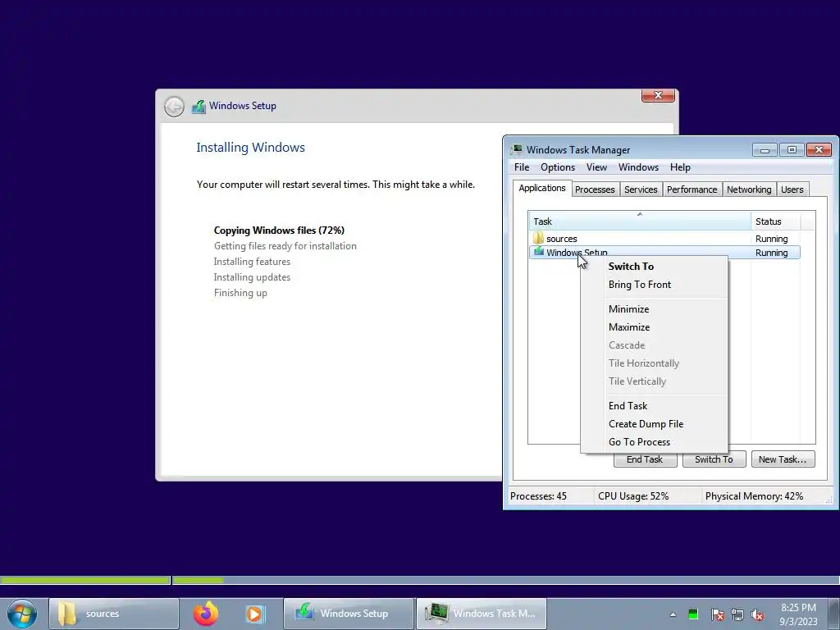Open the Windows menu in Task Manager
The width and height of the screenshot is (840, 630).
pos(638,167)
